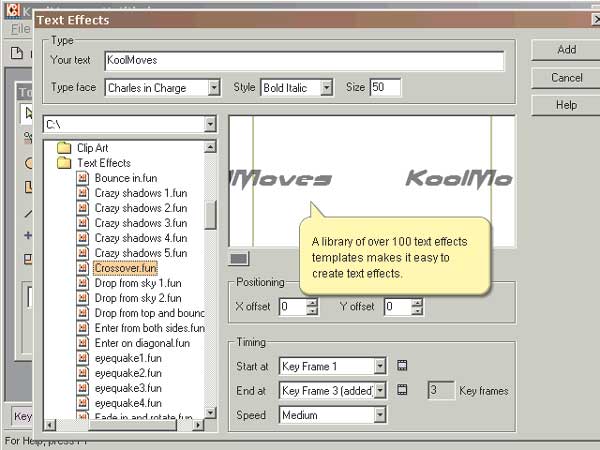Click the selection arrow tool in main window
Viewport: 600px width, 450px height.
(x=28, y=113)
